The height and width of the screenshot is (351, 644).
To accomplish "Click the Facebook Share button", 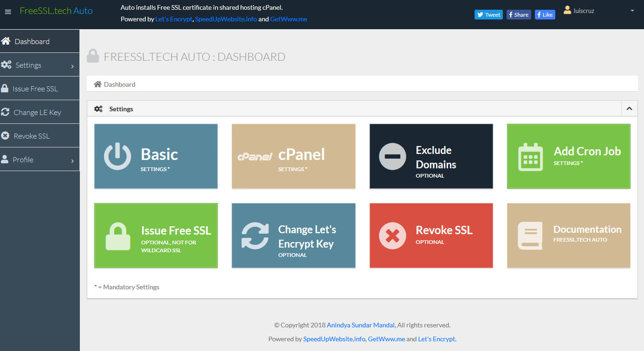I will point(519,14).
